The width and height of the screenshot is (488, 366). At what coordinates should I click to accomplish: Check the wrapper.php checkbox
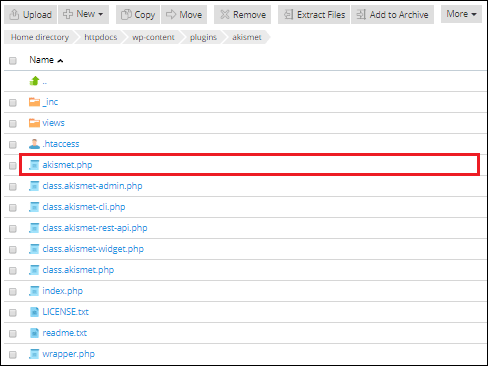13,355
